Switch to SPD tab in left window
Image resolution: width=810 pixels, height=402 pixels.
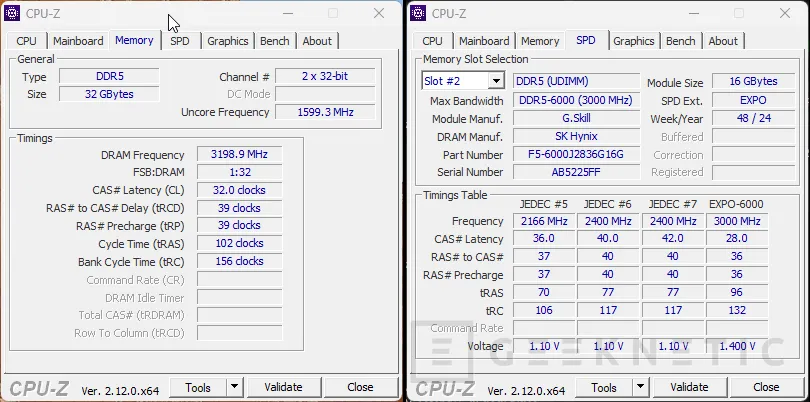[x=180, y=41]
